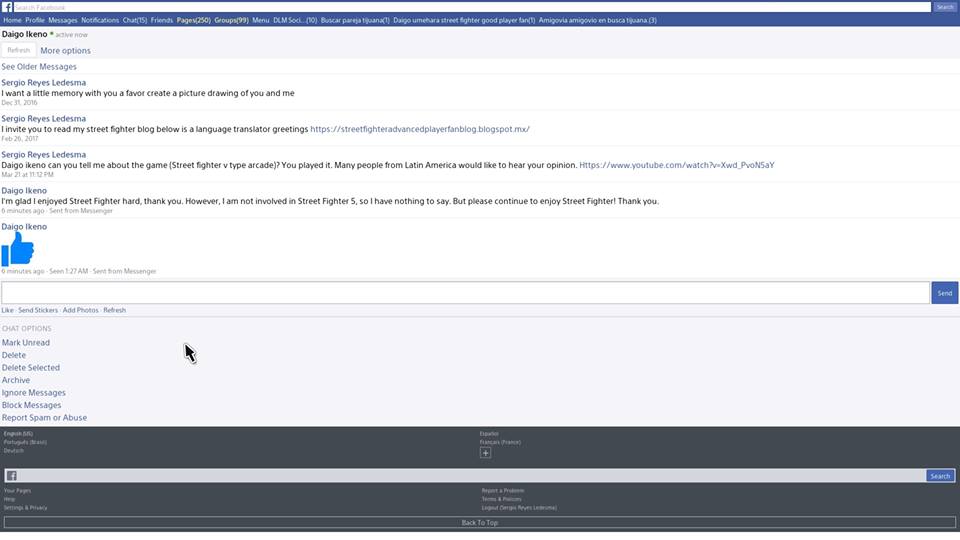Click Delete Selected chat option
Image resolution: width=960 pixels, height=540 pixels.
pos(31,368)
